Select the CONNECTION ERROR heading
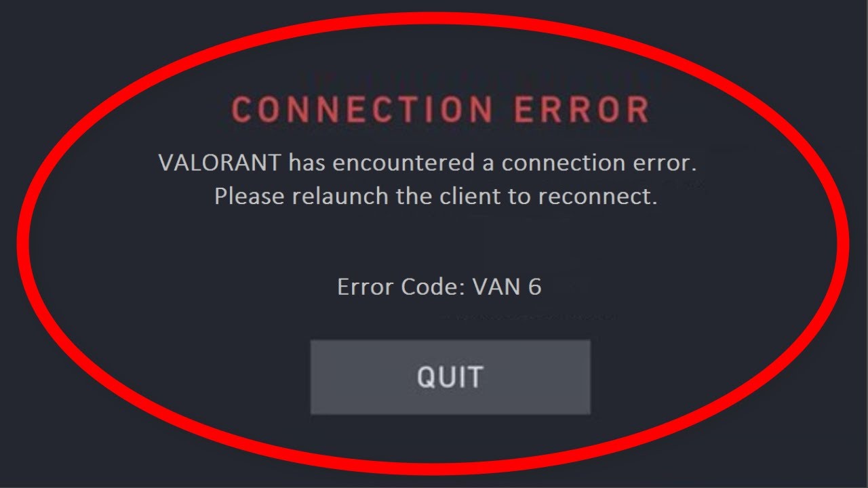 click(x=441, y=110)
